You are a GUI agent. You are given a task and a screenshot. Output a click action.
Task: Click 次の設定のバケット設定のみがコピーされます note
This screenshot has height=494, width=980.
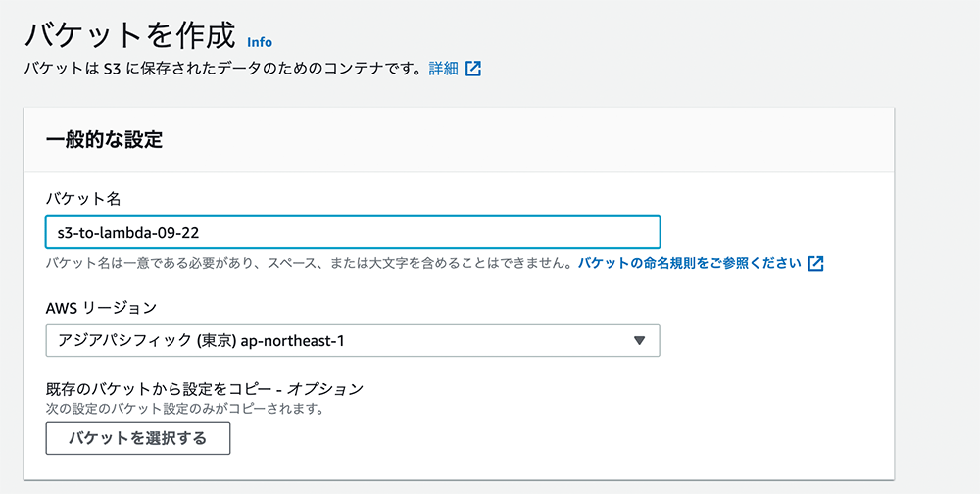[184, 411]
